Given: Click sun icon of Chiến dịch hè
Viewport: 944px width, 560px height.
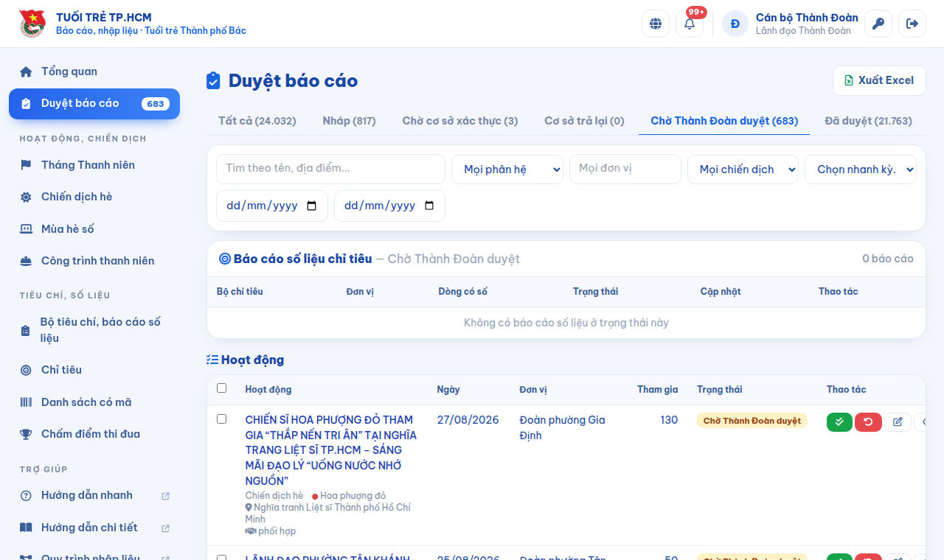Looking at the screenshot, I should (26, 197).
